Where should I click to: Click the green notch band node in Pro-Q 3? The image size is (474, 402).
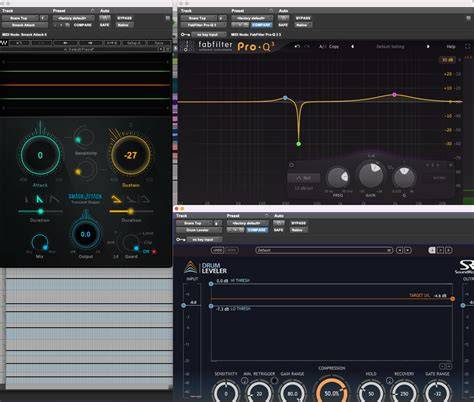coord(299,144)
